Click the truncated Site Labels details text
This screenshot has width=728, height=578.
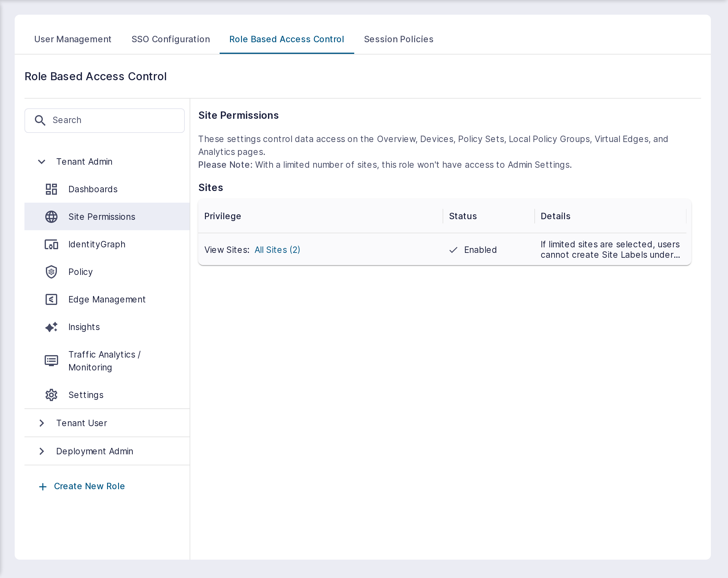[610, 250]
